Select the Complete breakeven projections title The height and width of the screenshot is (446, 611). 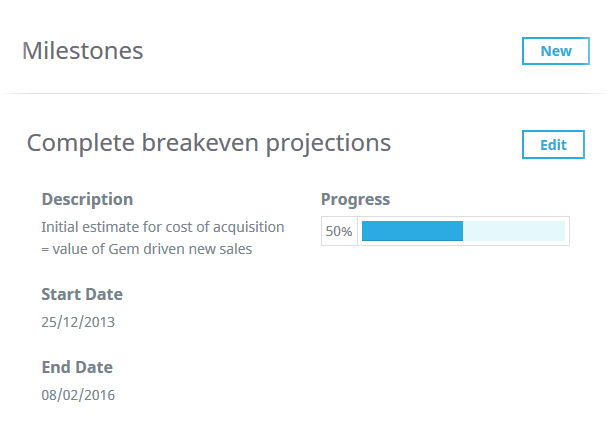pos(208,143)
